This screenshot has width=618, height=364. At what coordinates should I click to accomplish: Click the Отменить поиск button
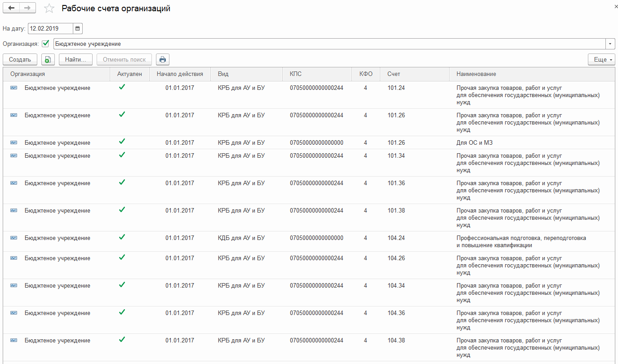(x=124, y=59)
